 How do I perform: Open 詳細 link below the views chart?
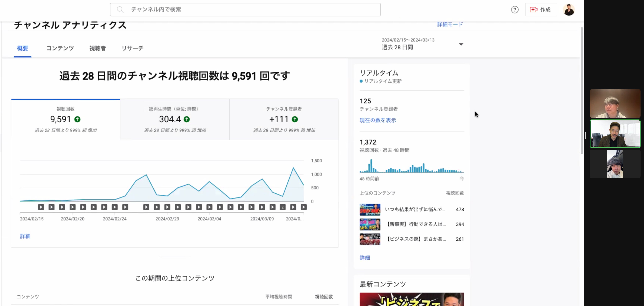pyautogui.click(x=25, y=236)
